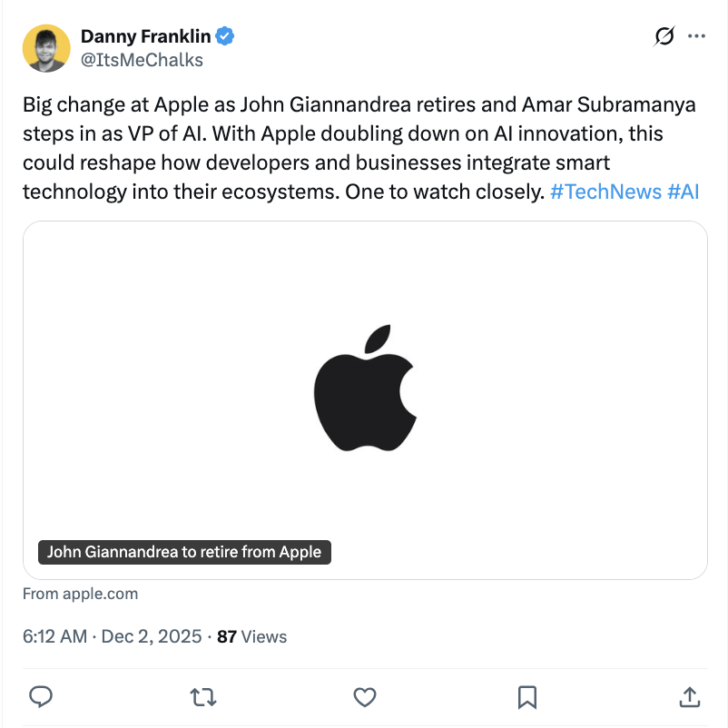Click the Apple logo in link card
Viewport: 728px width, 728px height.
point(365,390)
